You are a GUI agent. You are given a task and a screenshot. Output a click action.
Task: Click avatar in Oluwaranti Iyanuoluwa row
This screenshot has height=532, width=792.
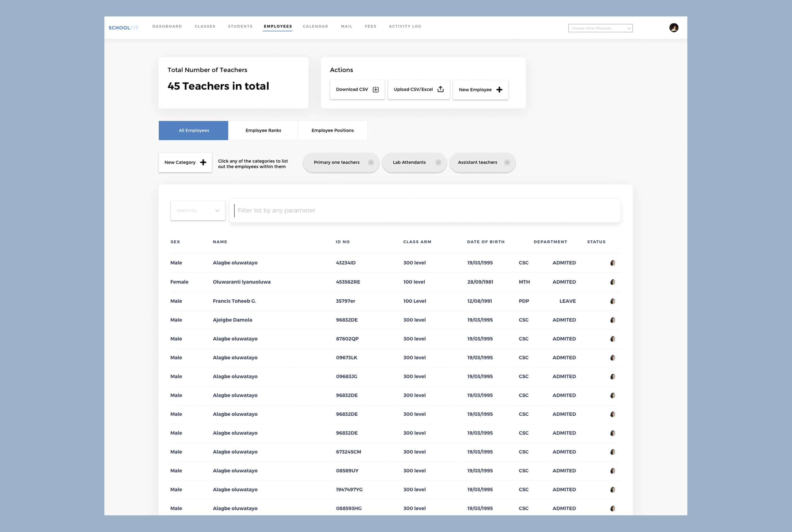point(613,282)
